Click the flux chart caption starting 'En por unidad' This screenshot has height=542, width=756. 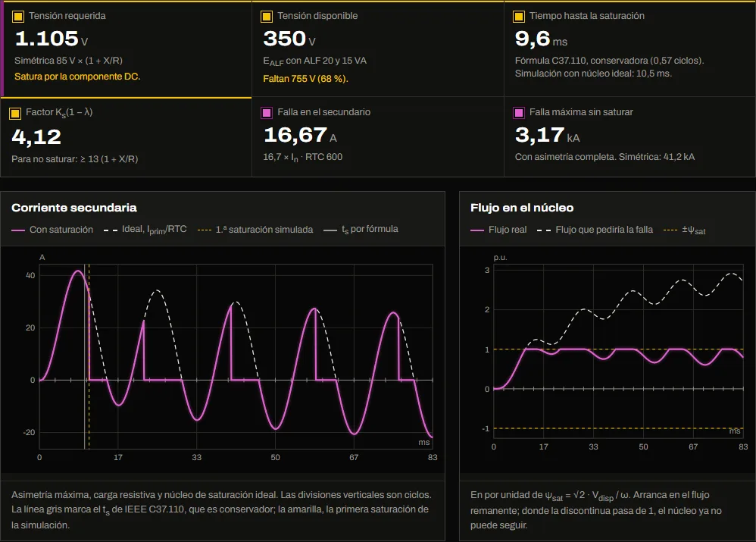[596, 509]
